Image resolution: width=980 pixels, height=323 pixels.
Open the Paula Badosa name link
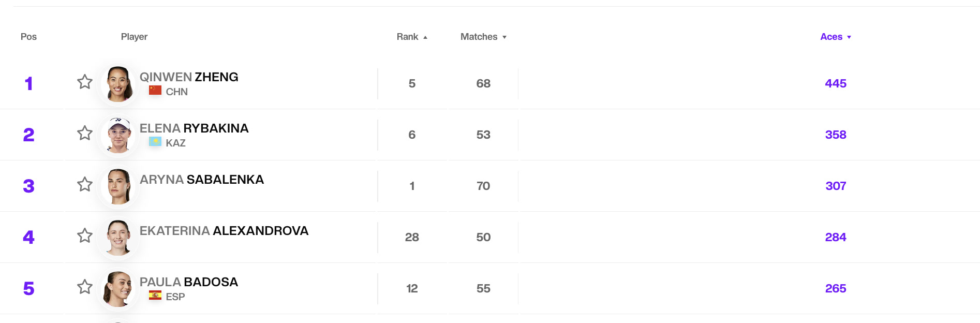click(189, 282)
